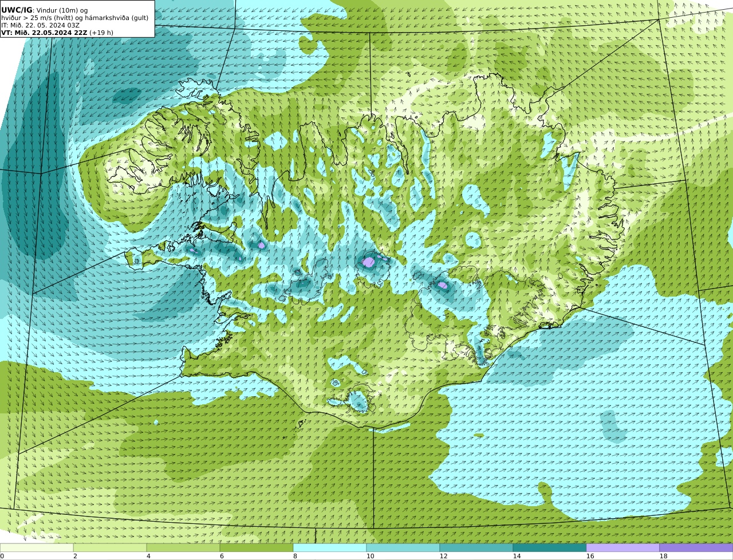
Task: Click the "(+19 h)" forecast offset text
Action: 101,33
